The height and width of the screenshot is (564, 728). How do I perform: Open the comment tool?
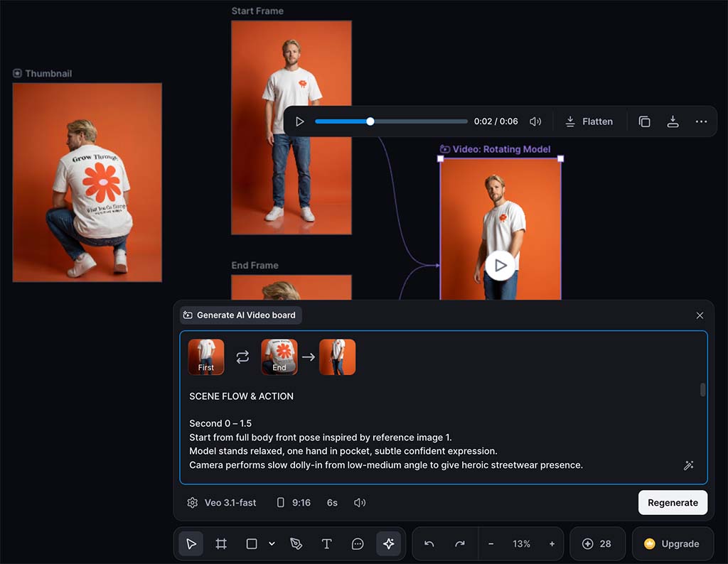(x=358, y=543)
